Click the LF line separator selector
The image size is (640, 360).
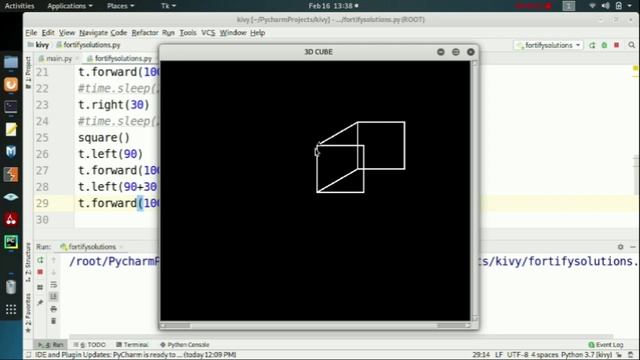[x=499, y=355]
